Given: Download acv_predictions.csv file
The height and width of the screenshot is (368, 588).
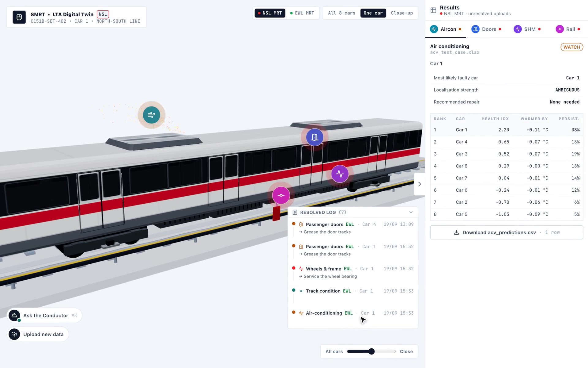Looking at the screenshot, I should pyautogui.click(x=507, y=232).
